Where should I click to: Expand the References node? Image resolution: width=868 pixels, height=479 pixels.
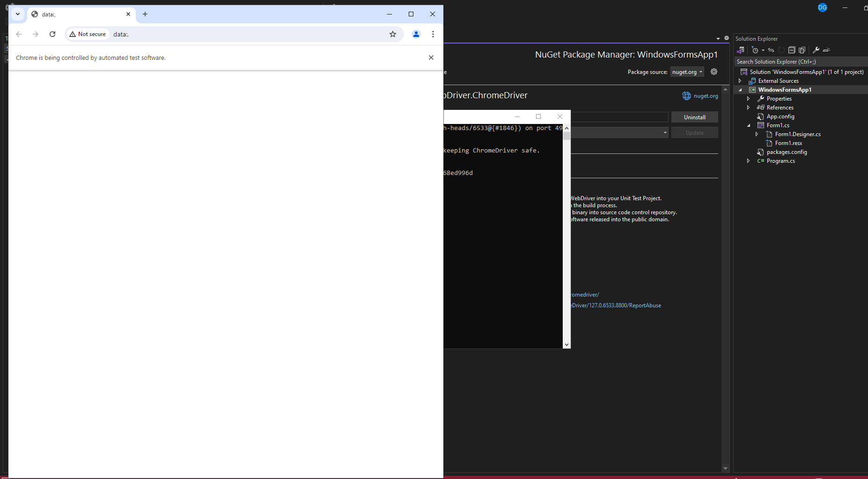[748, 108]
